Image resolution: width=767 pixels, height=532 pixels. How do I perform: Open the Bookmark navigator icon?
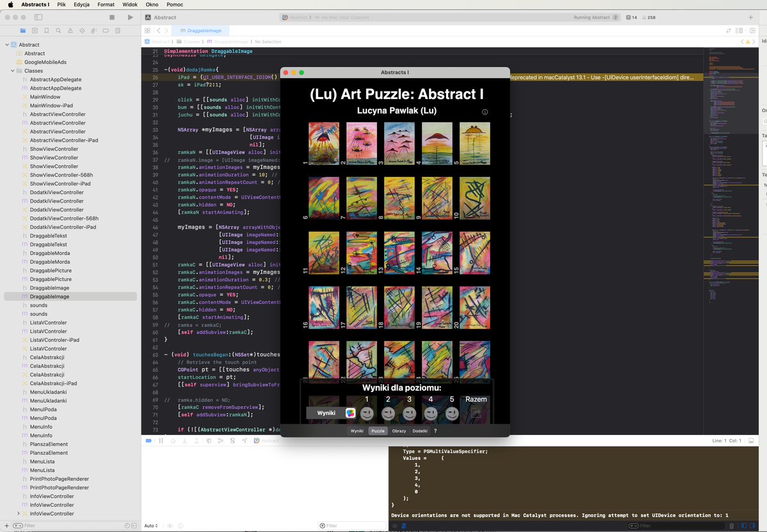(x=46, y=30)
